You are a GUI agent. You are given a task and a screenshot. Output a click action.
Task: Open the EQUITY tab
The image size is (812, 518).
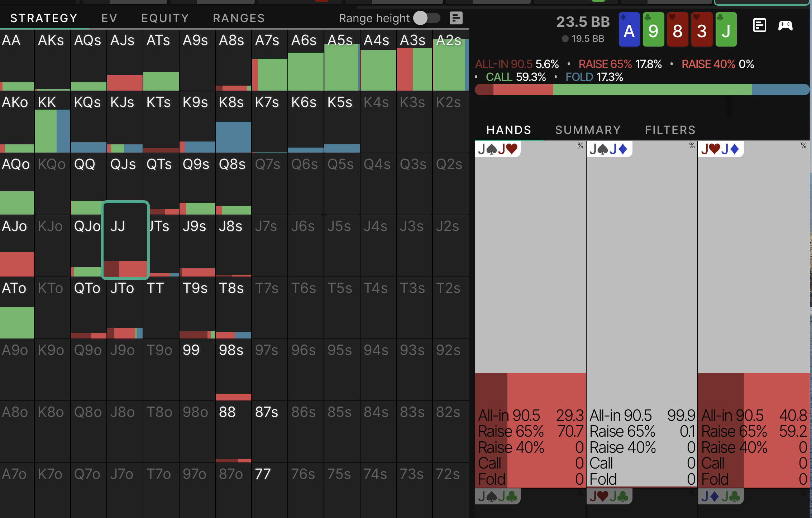click(x=165, y=18)
